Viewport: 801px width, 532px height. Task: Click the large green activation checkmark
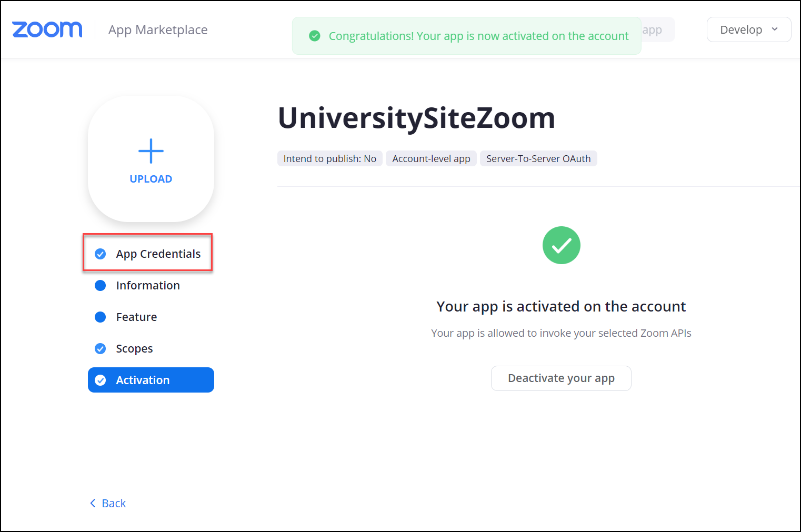coord(561,245)
